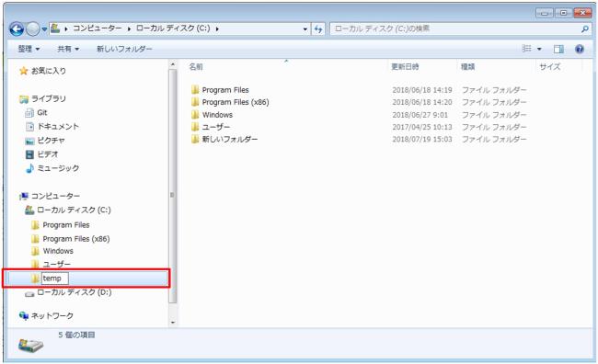Open the ミュージック library note icon

click(29, 168)
